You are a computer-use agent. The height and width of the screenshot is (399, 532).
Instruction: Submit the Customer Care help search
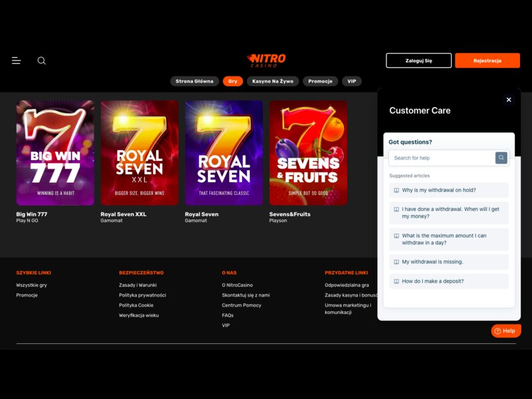pos(501,158)
